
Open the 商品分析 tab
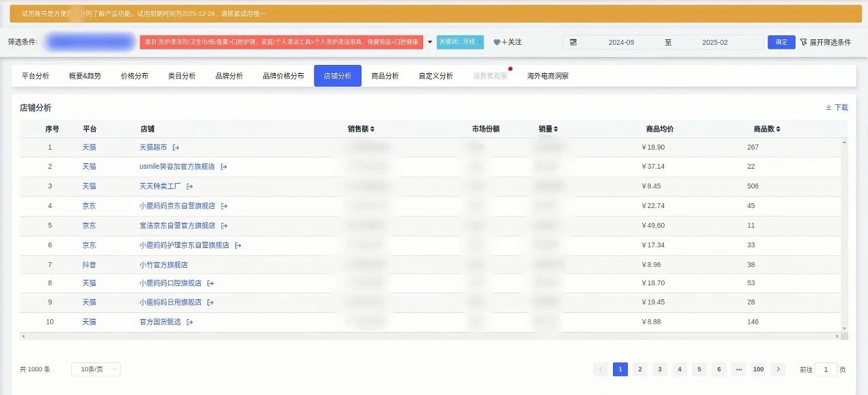point(385,76)
